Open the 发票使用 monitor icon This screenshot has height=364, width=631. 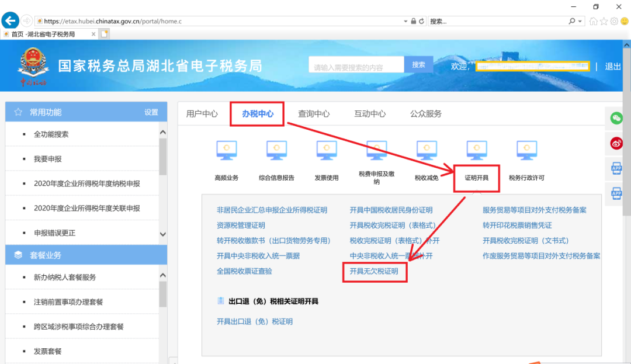(327, 150)
